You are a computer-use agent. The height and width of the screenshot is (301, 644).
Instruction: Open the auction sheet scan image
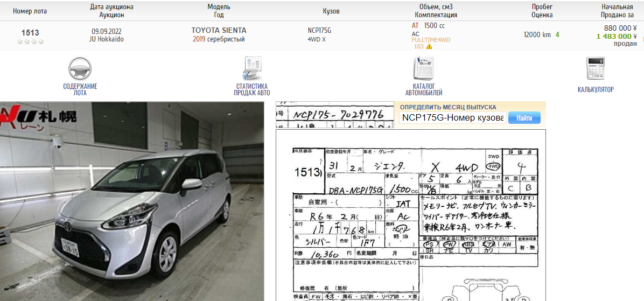point(411,215)
